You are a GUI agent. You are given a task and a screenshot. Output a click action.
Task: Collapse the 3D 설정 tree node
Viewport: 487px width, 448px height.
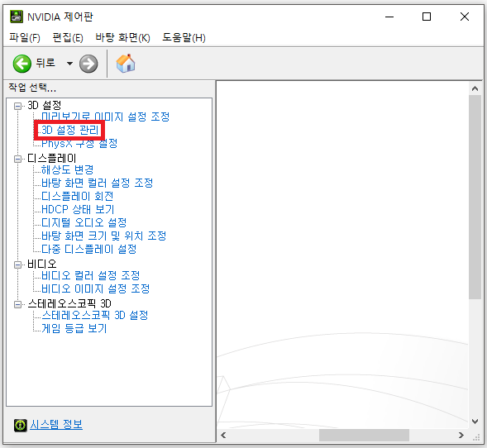(x=17, y=106)
